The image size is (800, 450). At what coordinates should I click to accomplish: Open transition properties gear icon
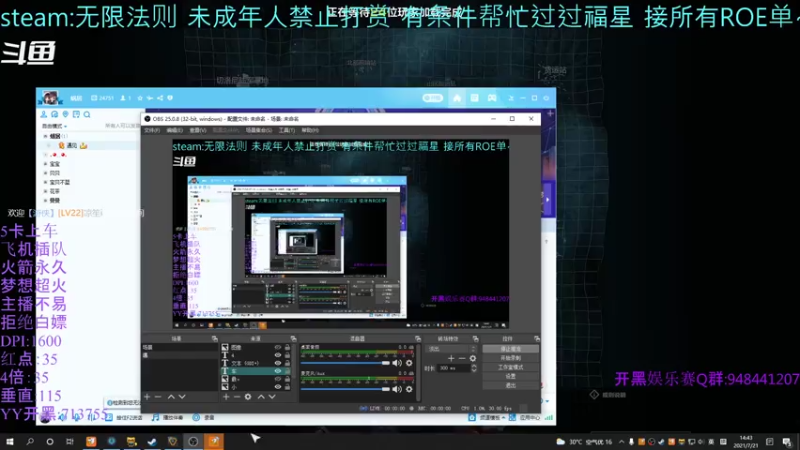(x=473, y=358)
